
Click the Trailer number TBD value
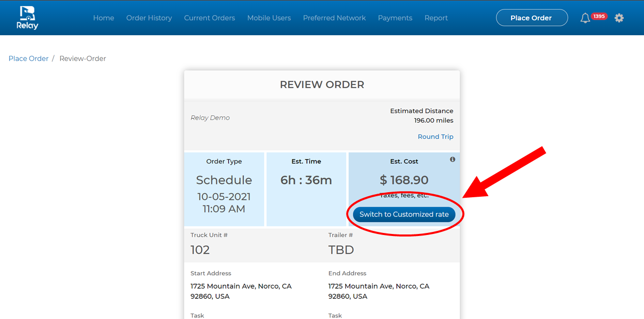pyautogui.click(x=341, y=250)
